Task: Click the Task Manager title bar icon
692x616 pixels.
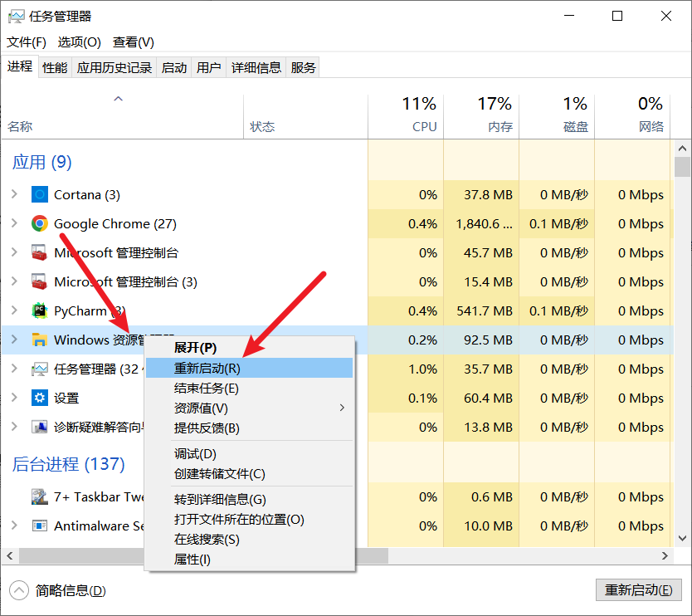Action: click(16, 17)
